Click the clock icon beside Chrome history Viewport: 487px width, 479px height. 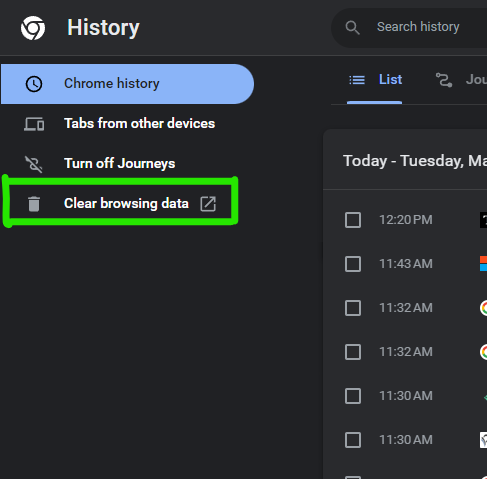pos(34,84)
